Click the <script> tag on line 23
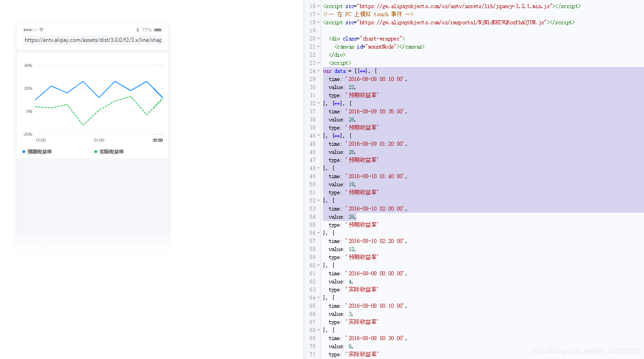644x359 pixels. (340, 63)
